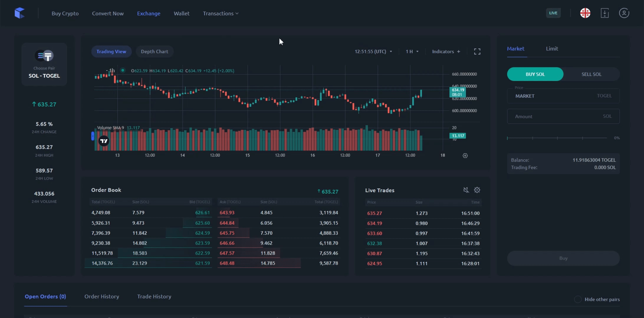The image size is (644, 318).
Task: Click the TradingView logo on chart
Action: click(104, 141)
